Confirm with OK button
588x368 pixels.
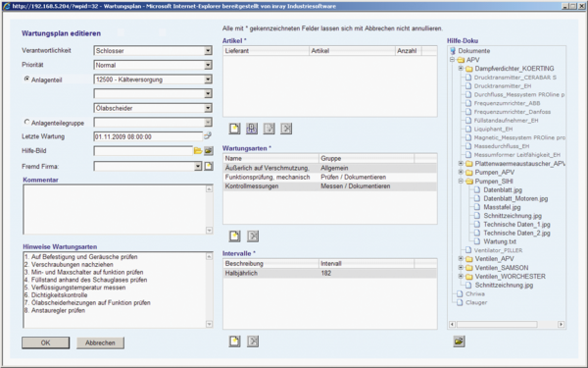click(45, 342)
